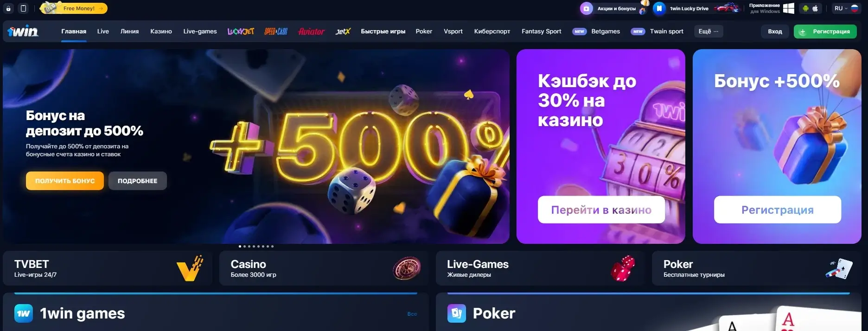
Task: Open the Казино nav tab
Action: coord(161,31)
